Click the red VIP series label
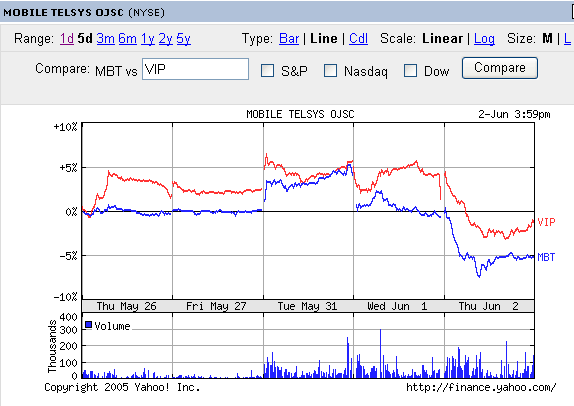 coord(546,222)
